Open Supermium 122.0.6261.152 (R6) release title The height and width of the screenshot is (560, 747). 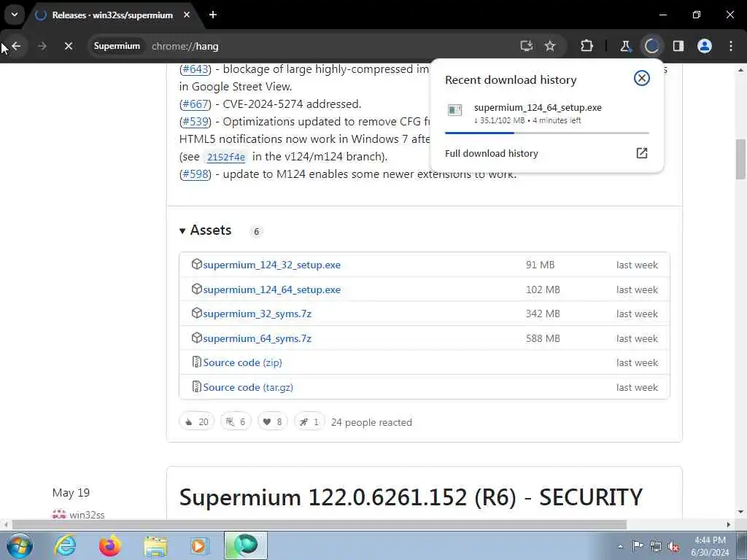(411, 497)
